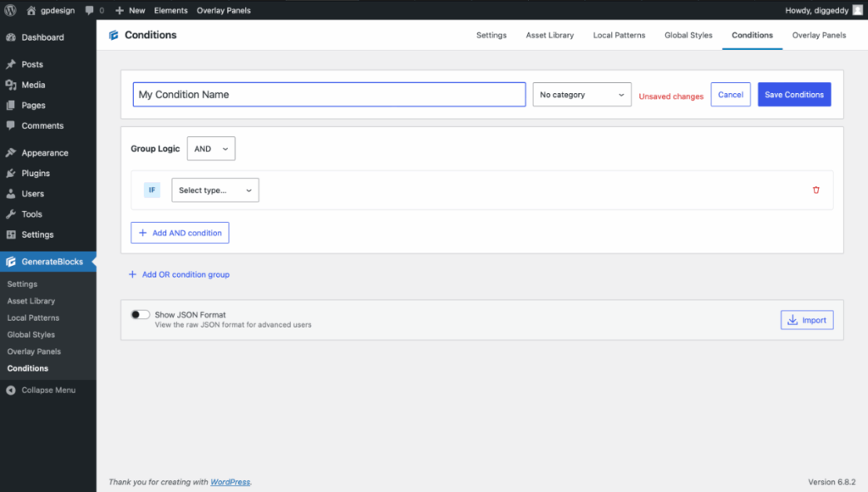This screenshot has height=492, width=868.
Task: Click the Cancel button
Action: (x=731, y=95)
